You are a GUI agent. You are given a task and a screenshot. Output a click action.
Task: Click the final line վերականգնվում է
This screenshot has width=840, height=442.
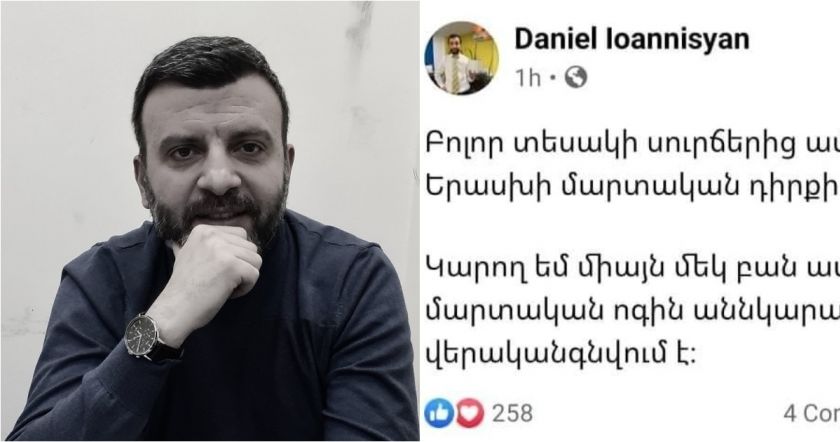coord(561,353)
